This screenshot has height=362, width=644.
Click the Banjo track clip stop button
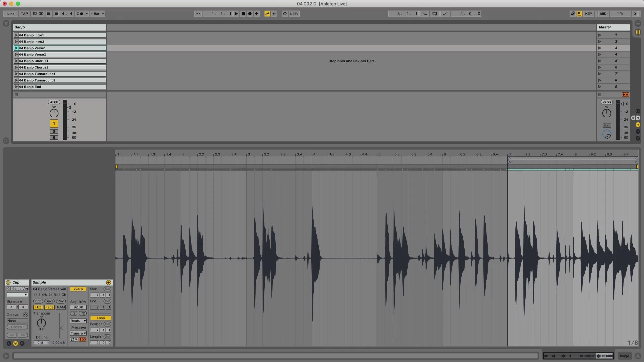click(16, 95)
